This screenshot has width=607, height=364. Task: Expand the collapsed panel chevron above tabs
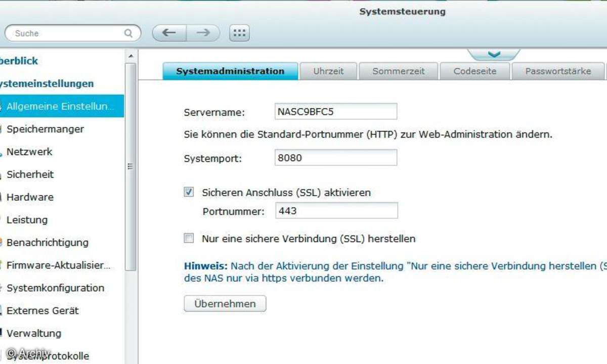(x=494, y=54)
